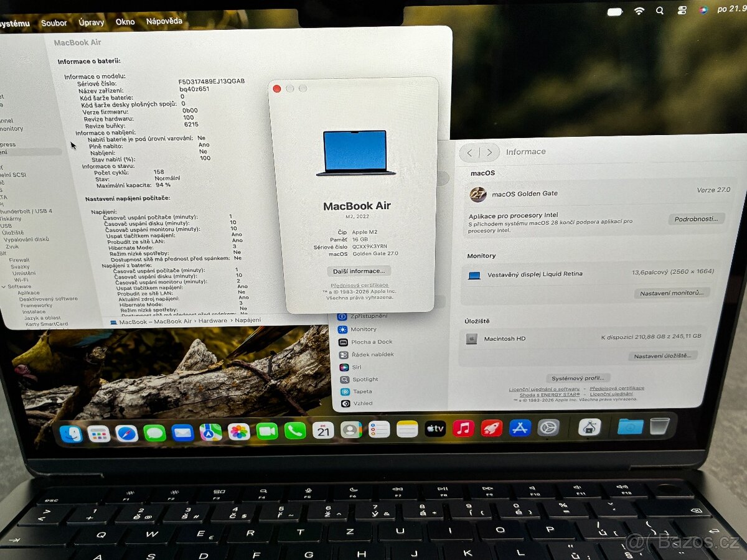
Task: Open Licenční ujednání o softwaru link
Action: point(544,390)
